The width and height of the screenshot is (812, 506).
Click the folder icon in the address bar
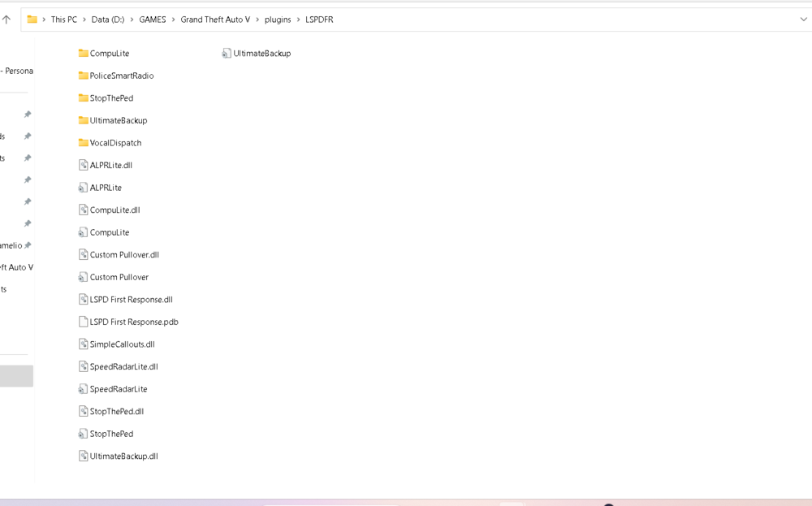[32, 19]
